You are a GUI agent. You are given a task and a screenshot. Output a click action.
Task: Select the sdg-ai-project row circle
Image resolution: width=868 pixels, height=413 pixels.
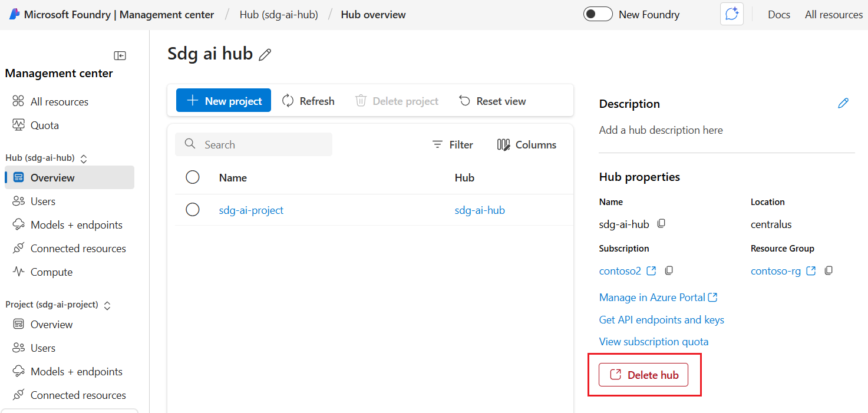click(x=193, y=210)
